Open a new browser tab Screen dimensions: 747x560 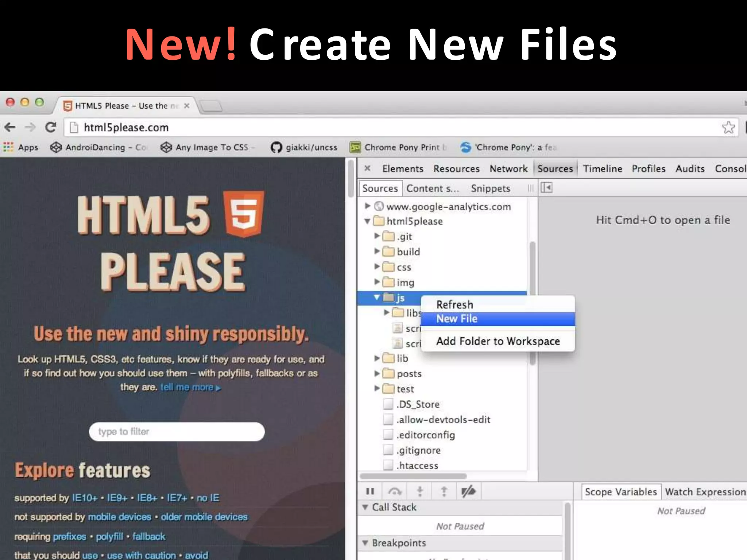(211, 106)
